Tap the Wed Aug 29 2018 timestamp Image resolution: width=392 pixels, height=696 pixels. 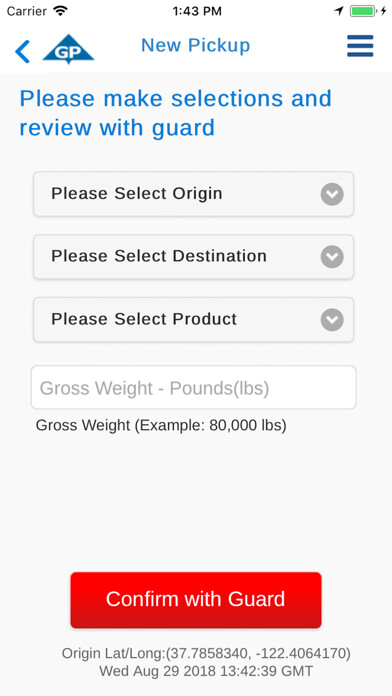click(206, 671)
